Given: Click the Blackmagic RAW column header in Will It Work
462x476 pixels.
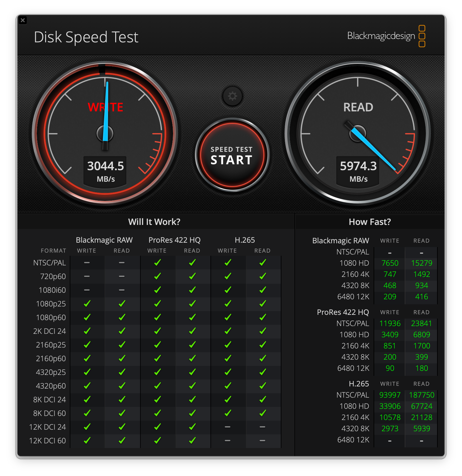Looking at the screenshot, I should (x=104, y=240).
